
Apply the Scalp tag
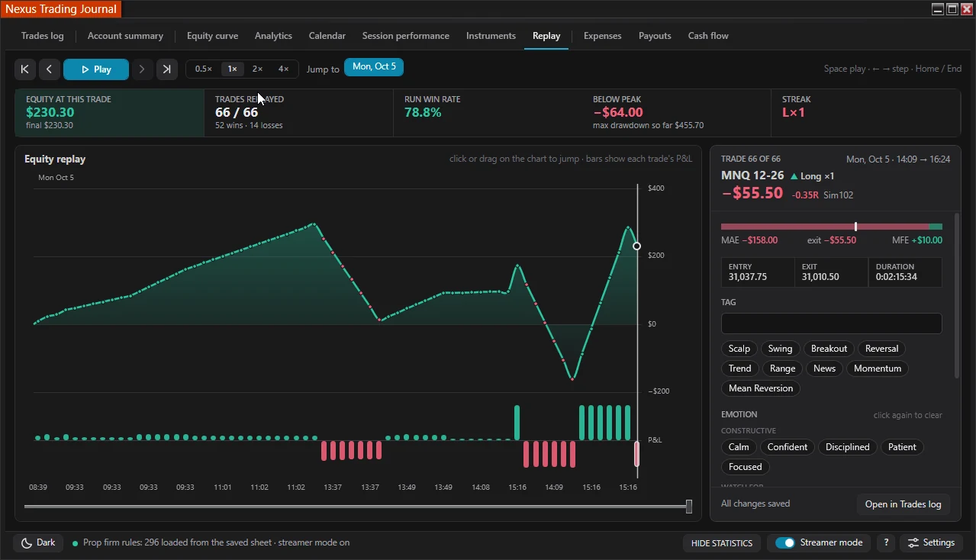(739, 349)
